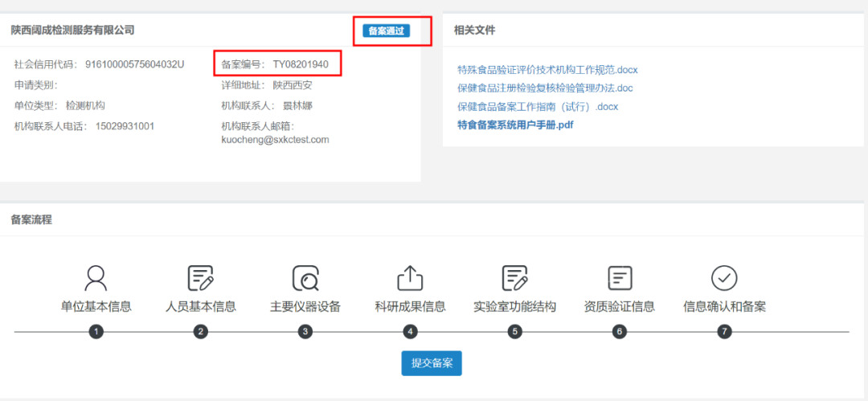Select the 人员基本信息 step label
868x401 pixels.
[x=201, y=307]
